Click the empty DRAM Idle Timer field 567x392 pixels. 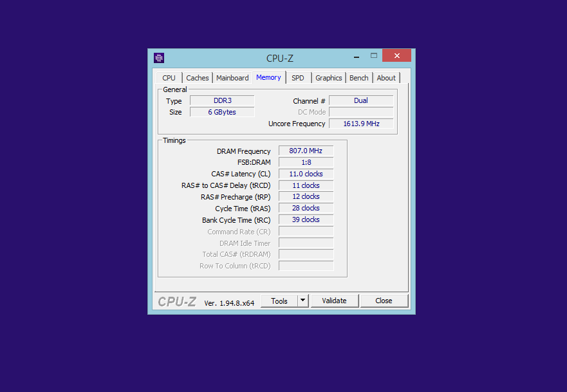click(x=306, y=243)
